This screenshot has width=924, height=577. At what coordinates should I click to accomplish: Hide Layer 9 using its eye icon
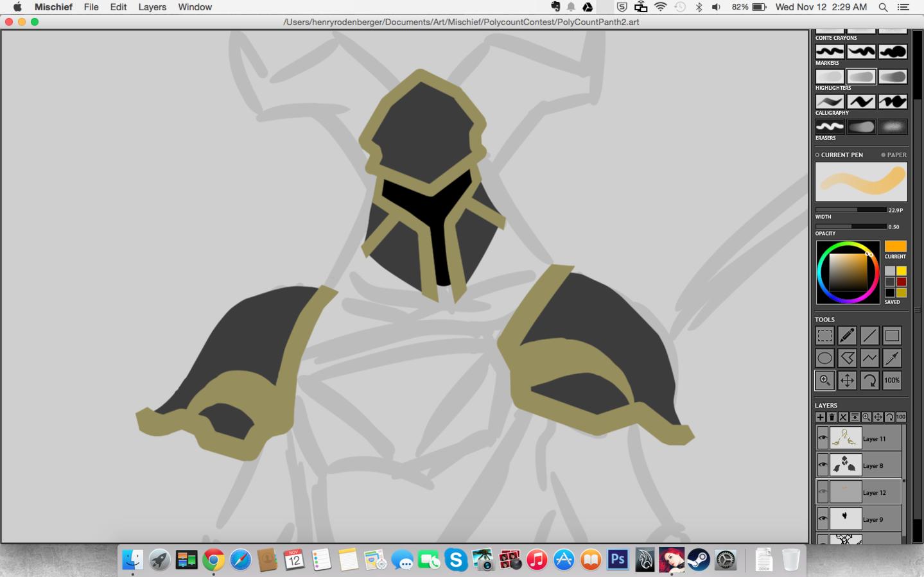coord(823,519)
